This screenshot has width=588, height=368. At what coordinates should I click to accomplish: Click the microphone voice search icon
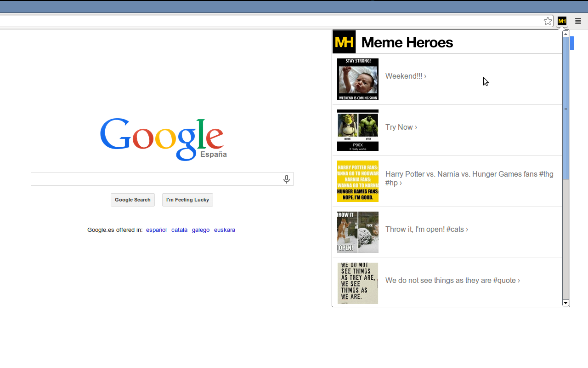pos(287,179)
